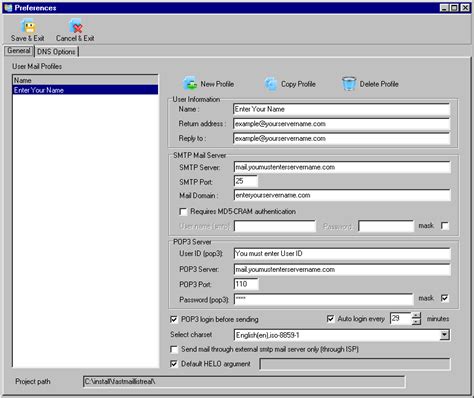Minimize the Preferences window
This screenshot has height=398, width=474.
click(x=444, y=8)
